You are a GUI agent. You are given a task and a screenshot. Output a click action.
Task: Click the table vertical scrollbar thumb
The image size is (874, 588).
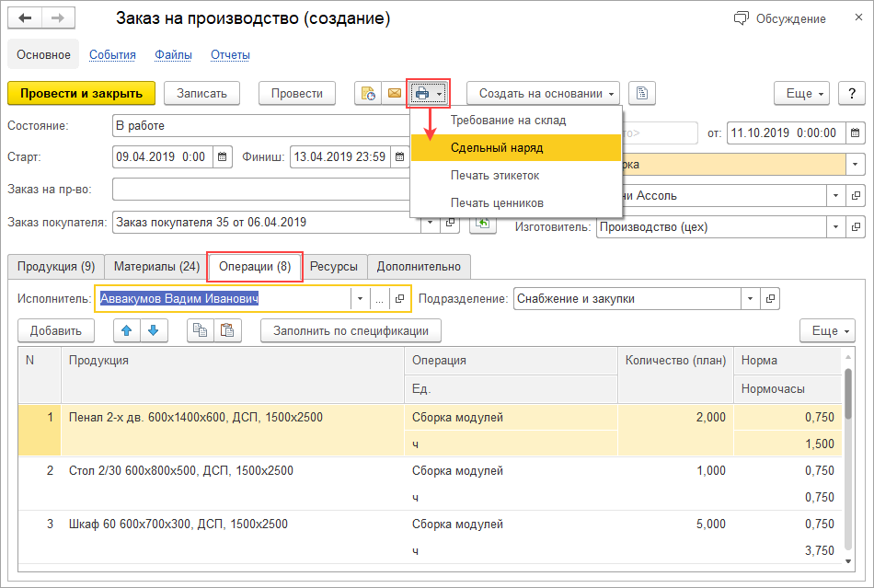click(848, 393)
